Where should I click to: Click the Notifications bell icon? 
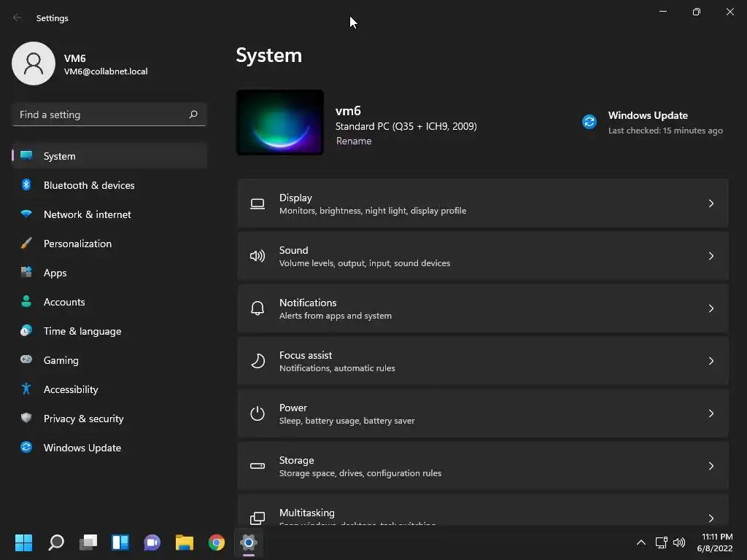click(258, 308)
